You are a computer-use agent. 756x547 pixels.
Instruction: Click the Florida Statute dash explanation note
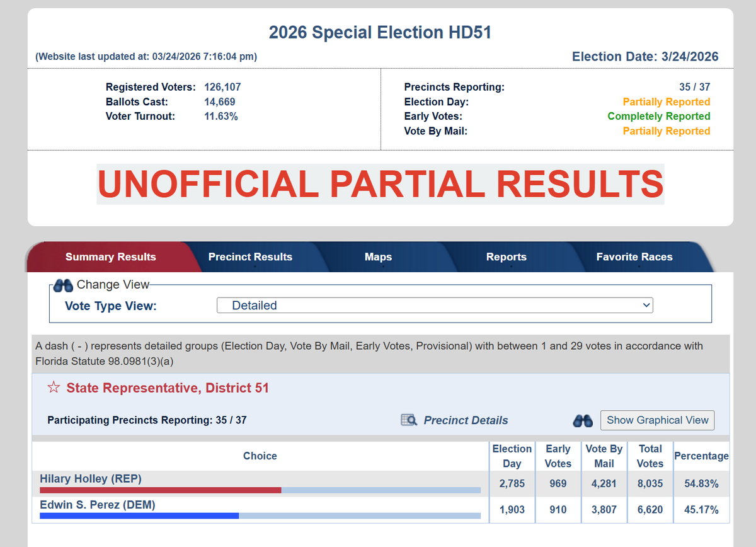[x=369, y=354]
